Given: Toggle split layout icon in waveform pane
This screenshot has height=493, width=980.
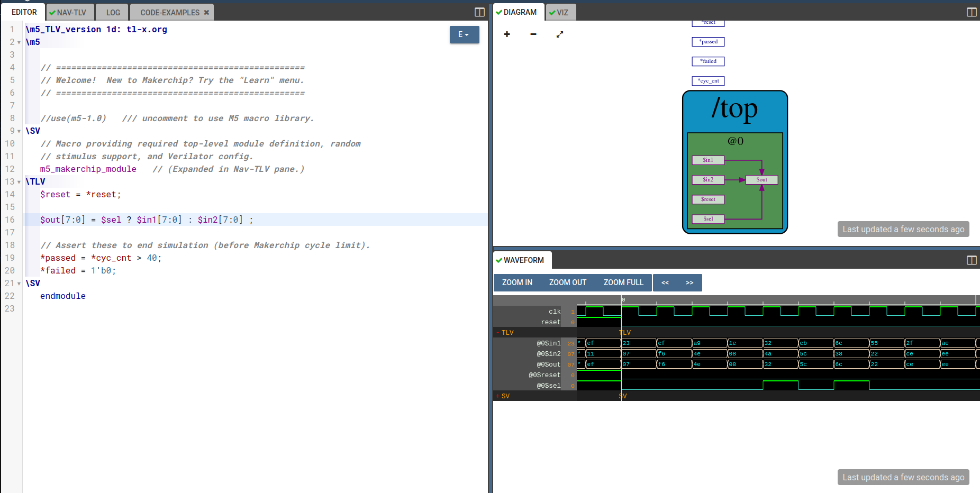Looking at the screenshot, I should (x=972, y=260).
